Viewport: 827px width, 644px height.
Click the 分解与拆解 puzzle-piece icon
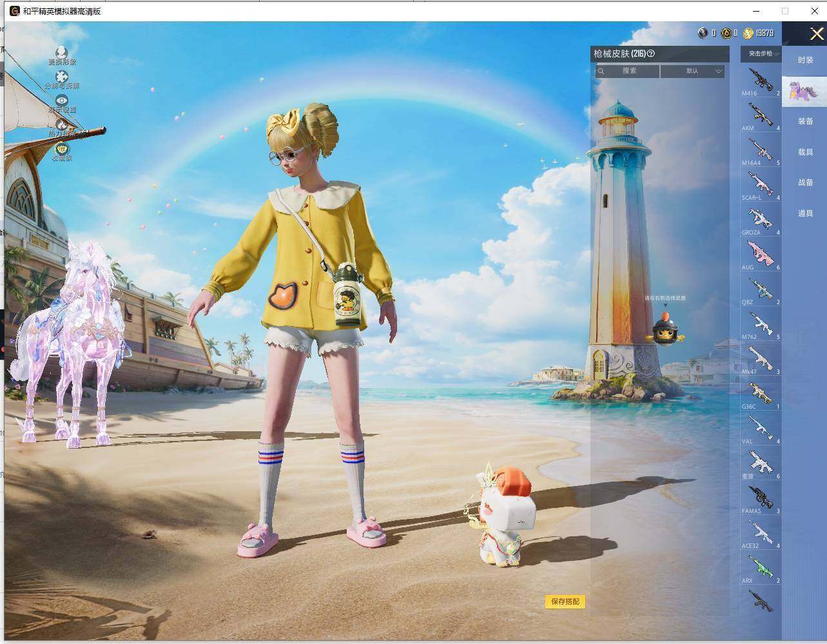62,76
